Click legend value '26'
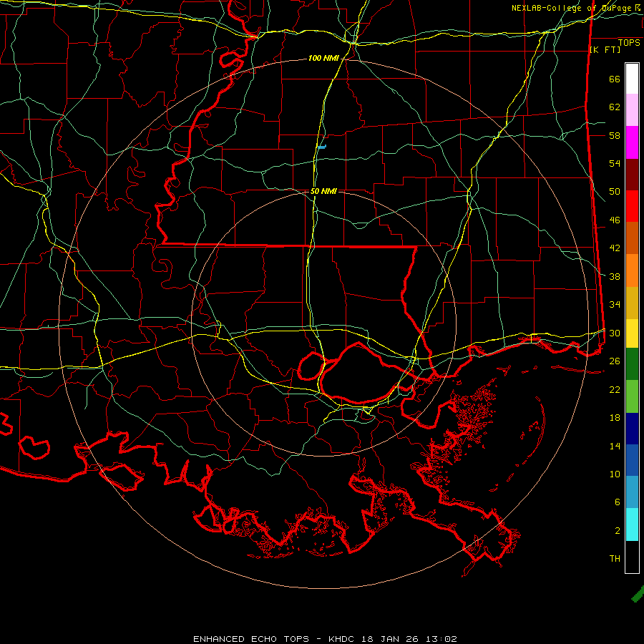This screenshot has height=644, width=644. pos(615,361)
